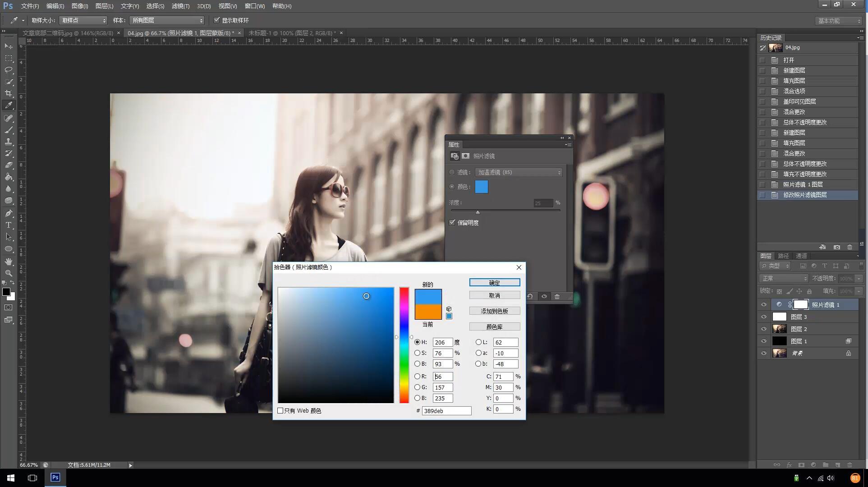Click the foreground color swatch in toolbox
868x487 pixels.
click(x=6, y=292)
